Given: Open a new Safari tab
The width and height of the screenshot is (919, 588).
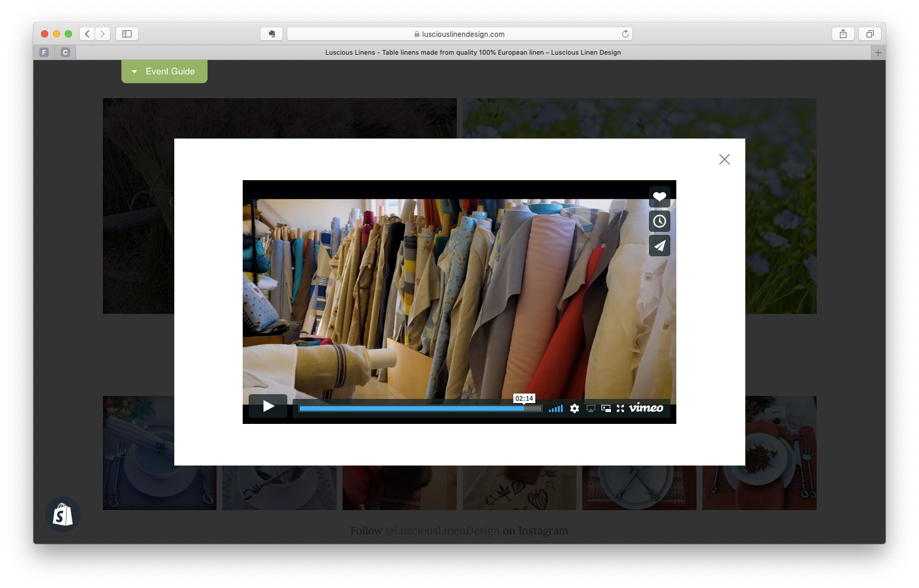Looking at the screenshot, I should click(878, 52).
